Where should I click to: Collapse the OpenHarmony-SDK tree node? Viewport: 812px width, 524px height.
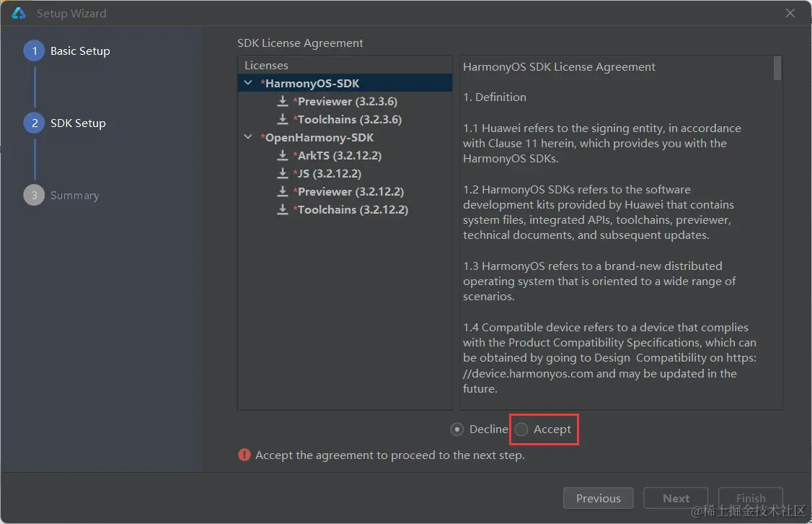click(249, 137)
